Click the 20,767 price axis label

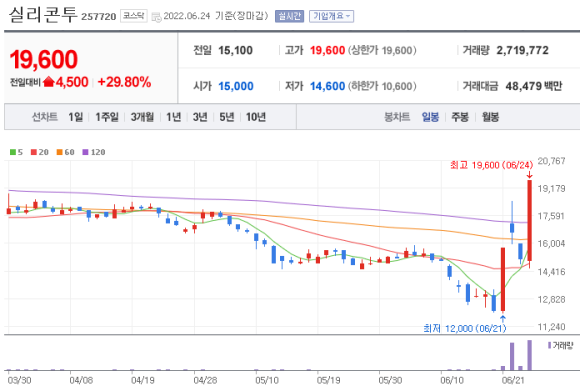click(x=551, y=161)
